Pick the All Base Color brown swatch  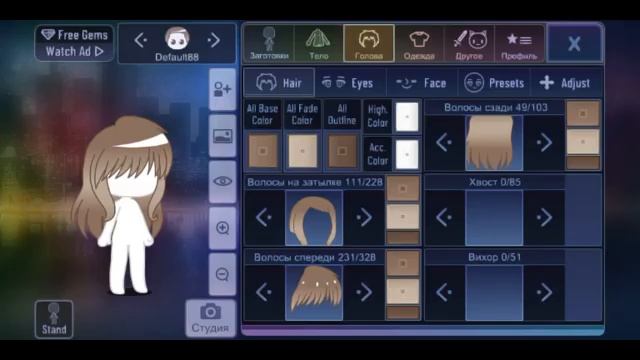tap(263, 151)
